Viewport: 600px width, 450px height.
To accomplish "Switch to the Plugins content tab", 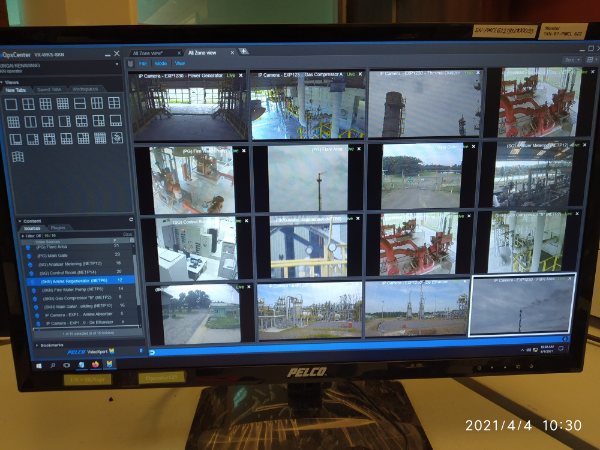I will coord(57,228).
